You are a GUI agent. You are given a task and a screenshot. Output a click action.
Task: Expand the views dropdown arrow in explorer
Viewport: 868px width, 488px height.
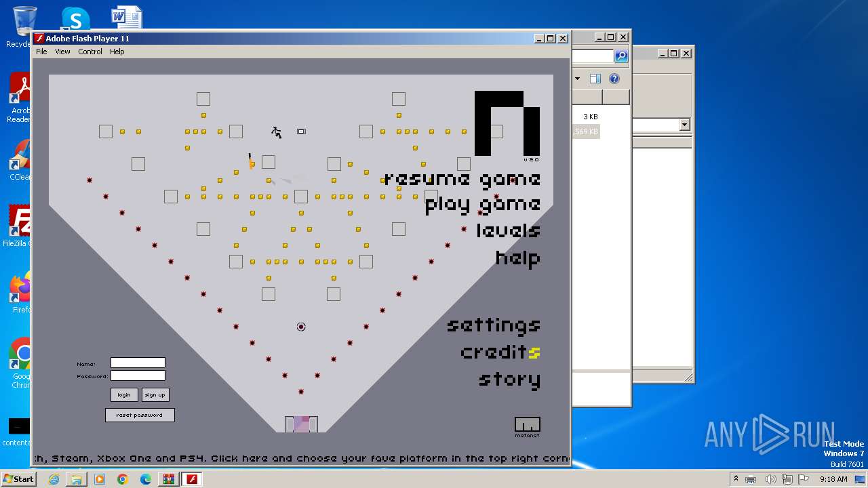point(577,79)
